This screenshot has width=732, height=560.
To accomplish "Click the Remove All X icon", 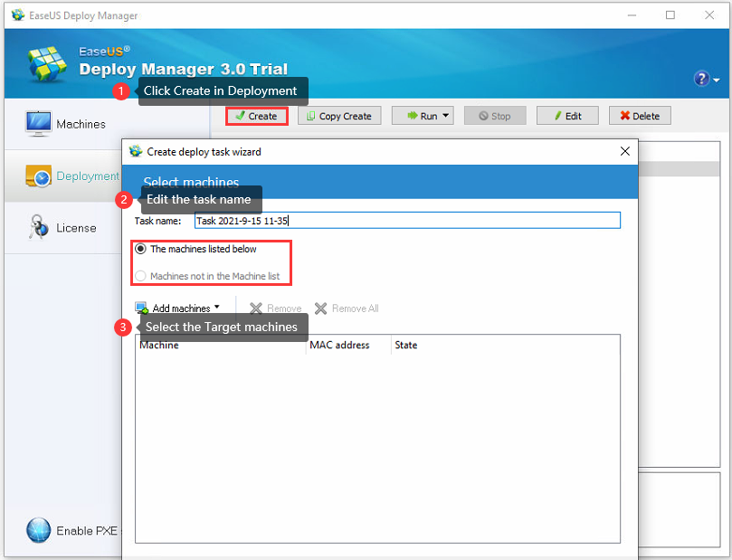I will tap(320, 308).
